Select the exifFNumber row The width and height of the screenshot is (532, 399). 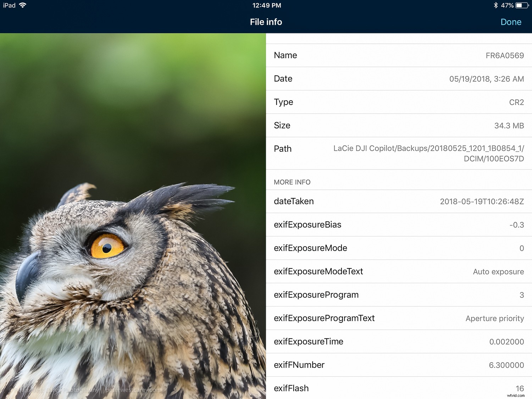pyautogui.click(x=399, y=365)
